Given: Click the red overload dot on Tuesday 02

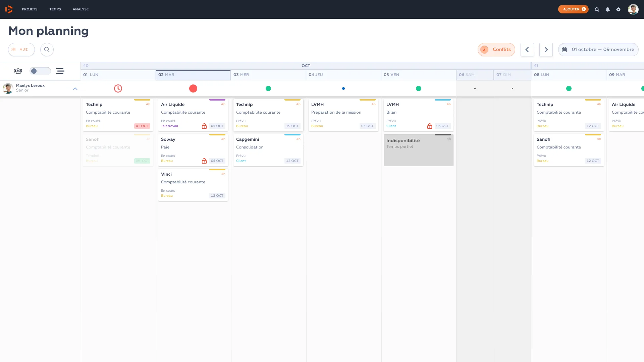Looking at the screenshot, I should pos(193,88).
